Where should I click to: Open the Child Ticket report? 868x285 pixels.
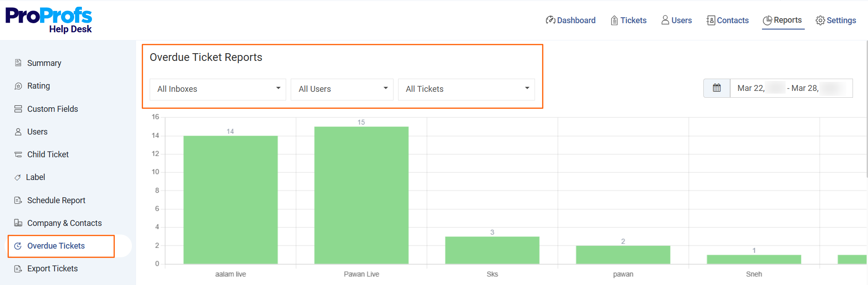[x=48, y=155]
